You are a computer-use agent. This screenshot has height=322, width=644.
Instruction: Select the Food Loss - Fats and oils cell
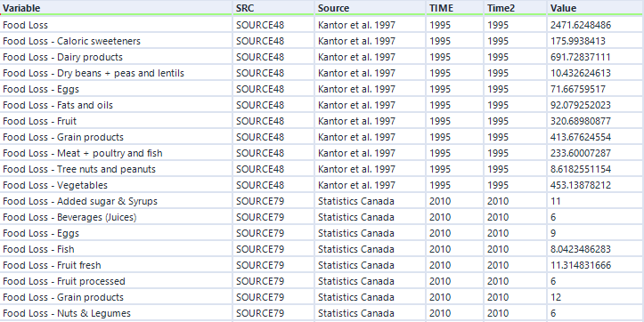click(x=116, y=105)
